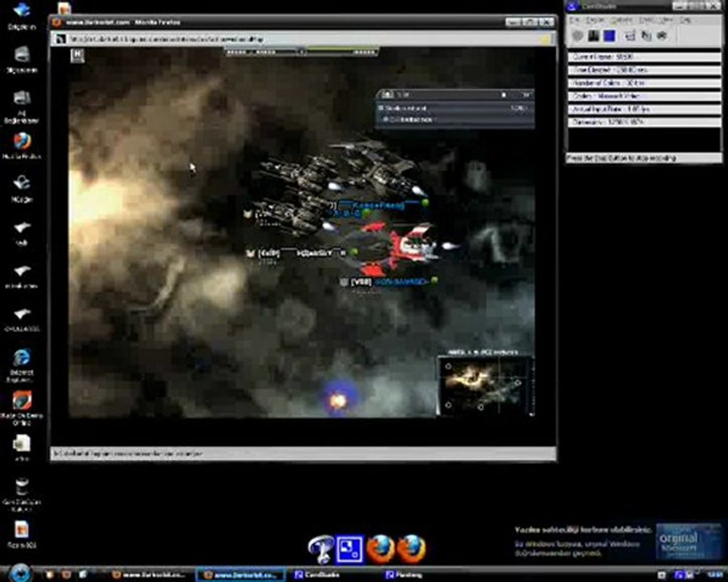Open the View menu in CamStudio
This screenshot has height=582, width=728.
point(667,20)
